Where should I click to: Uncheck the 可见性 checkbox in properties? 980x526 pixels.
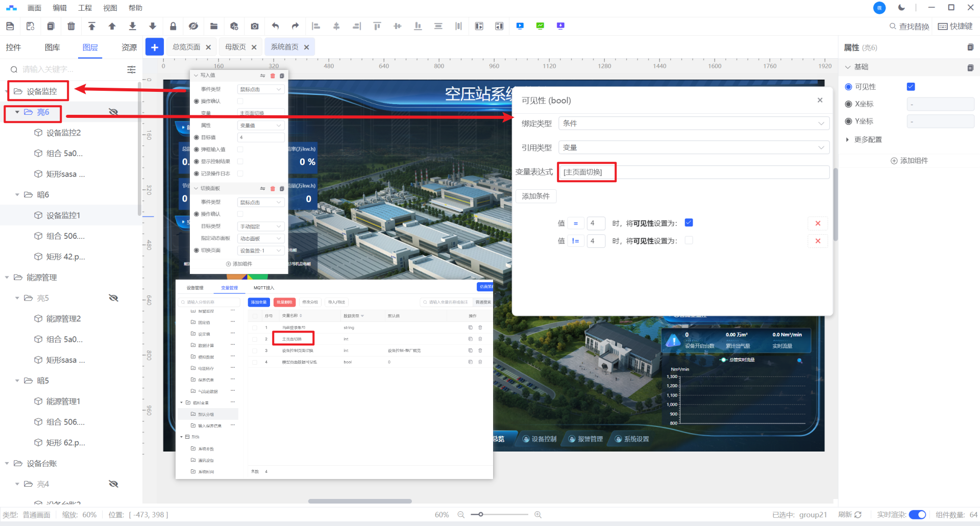tap(911, 87)
